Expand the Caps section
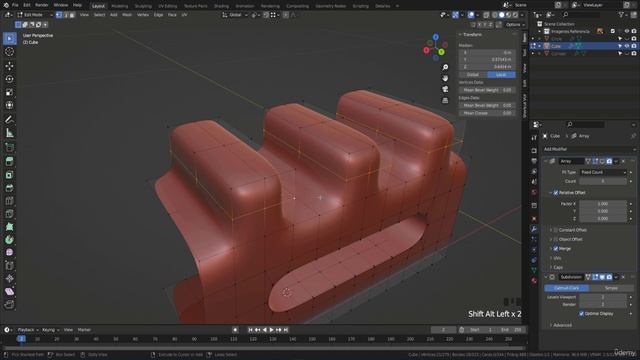Viewport: 640px width, 360px height. 558,267
